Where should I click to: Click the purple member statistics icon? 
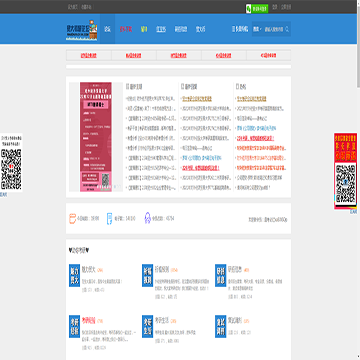(x=148, y=218)
